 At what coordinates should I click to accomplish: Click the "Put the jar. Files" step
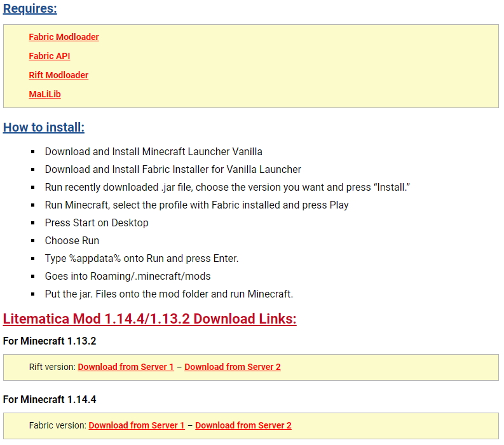coord(168,294)
